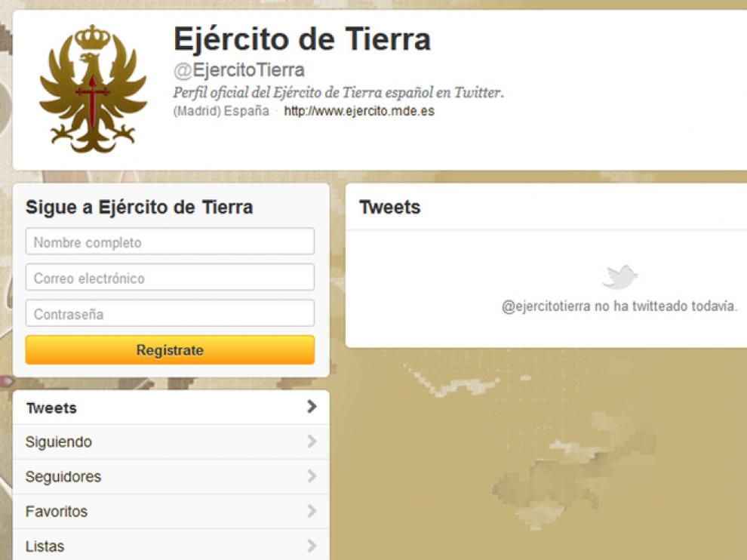View the Seguidores list
Image resolution: width=747 pixels, height=560 pixels.
coord(171,476)
